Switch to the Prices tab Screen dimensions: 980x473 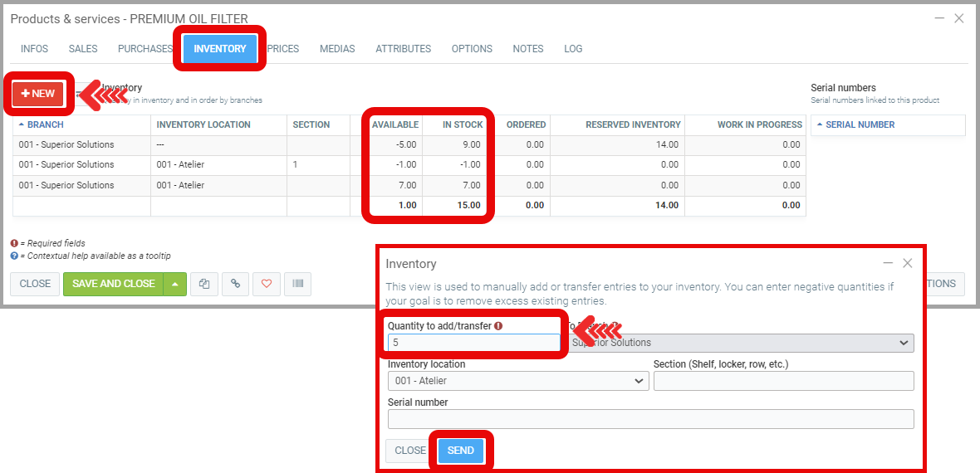point(283,49)
